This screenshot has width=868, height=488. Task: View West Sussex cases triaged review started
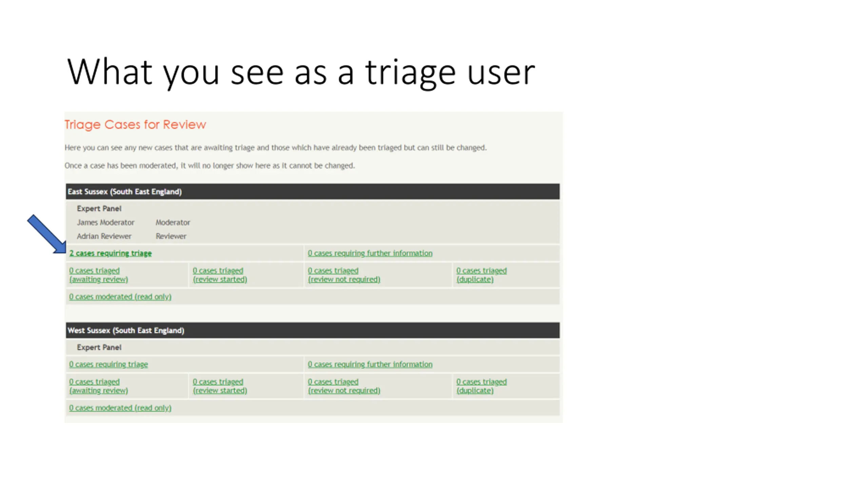[220, 386]
